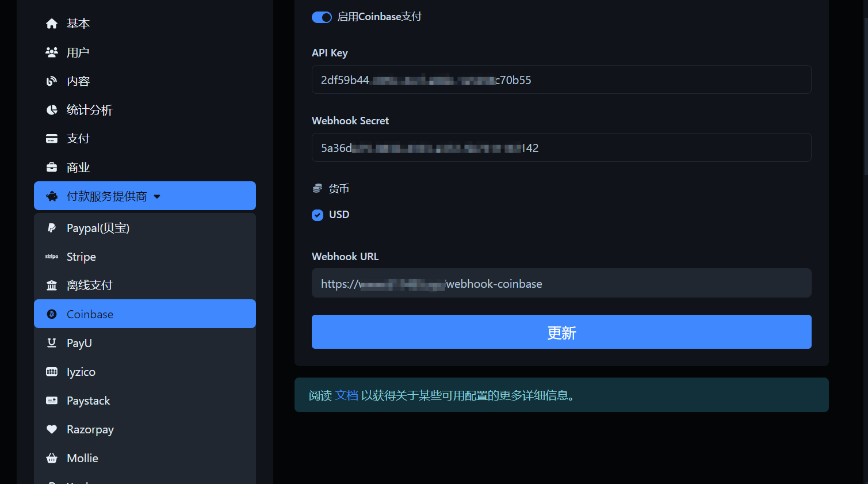Click the PayU underline icon

pos(52,343)
